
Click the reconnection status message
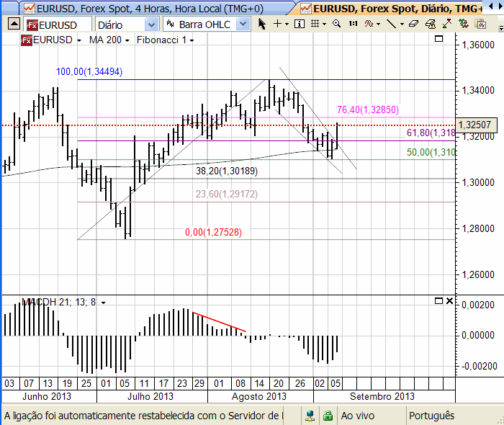(144, 416)
